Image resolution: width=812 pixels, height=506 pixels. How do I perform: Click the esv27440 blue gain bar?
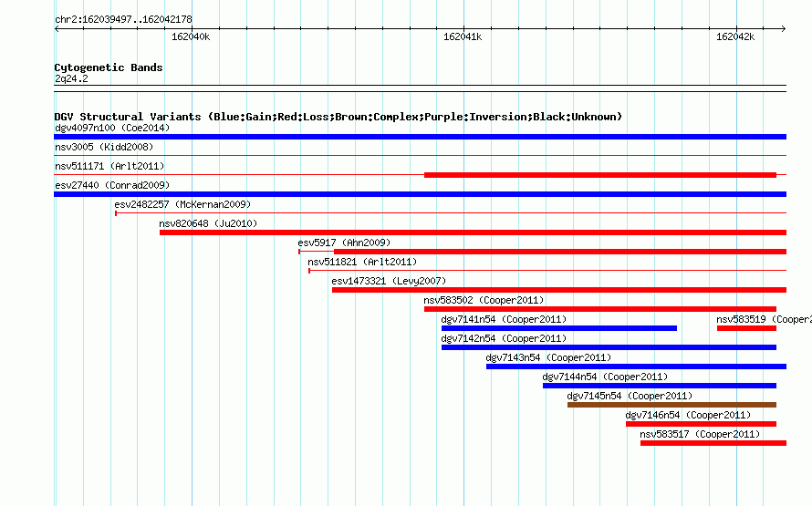420,194
